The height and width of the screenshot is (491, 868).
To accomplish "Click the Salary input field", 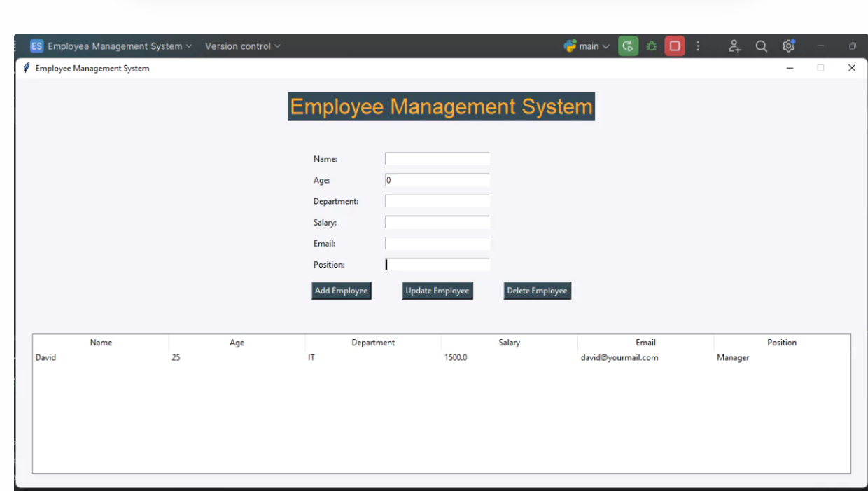I will 437,222.
